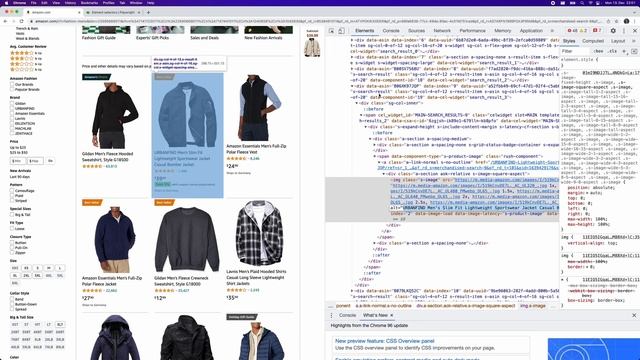Check the Zipper closure type checkbox
640x360 pixels.
(12, 253)
